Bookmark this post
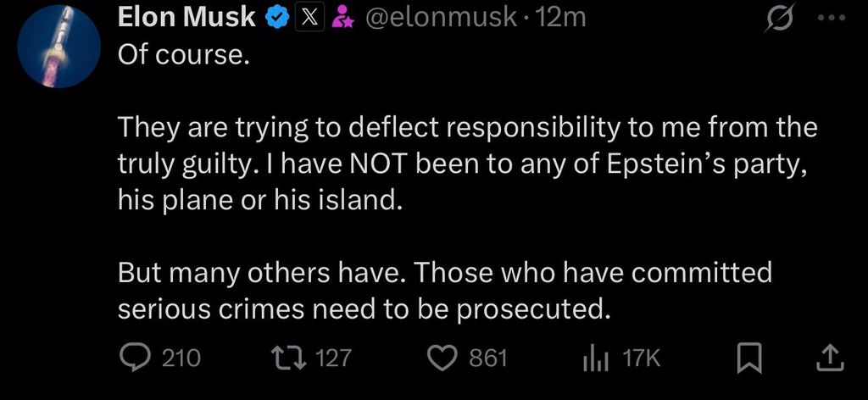This screenshot has width=868, height=400. point(748,359)
